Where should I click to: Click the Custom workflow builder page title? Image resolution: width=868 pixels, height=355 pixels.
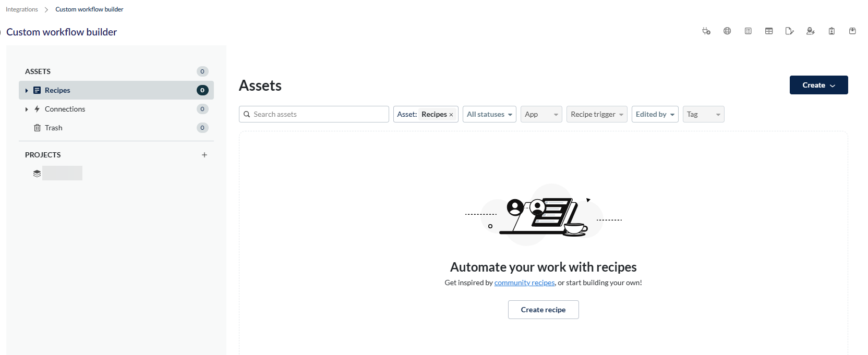click(x=62, y=32)
